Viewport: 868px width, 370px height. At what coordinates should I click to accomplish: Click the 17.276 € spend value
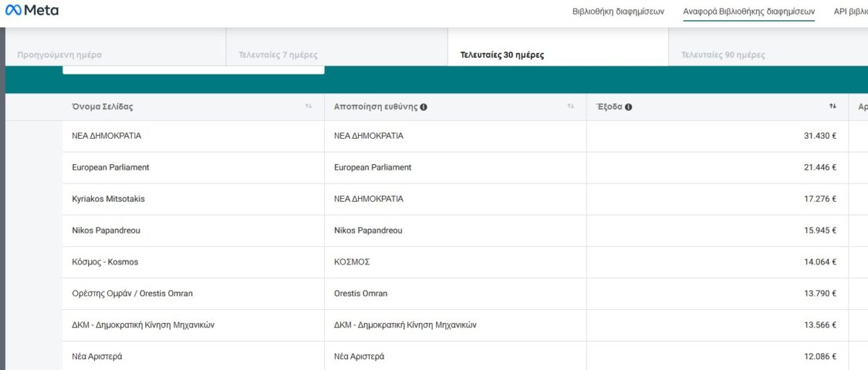click(820, 199)
